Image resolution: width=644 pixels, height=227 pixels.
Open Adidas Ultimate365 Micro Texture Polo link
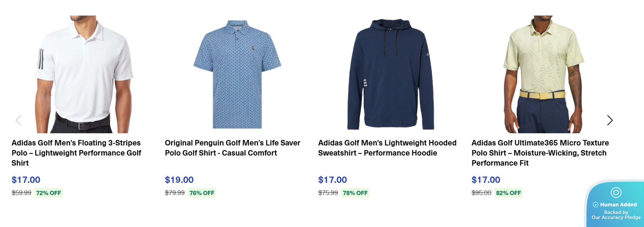click(540, 153)
